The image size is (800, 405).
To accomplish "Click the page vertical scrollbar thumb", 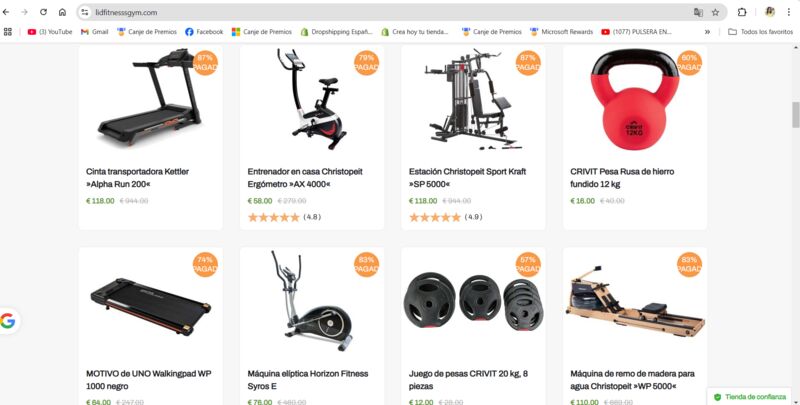I will [x=795, y=115].
